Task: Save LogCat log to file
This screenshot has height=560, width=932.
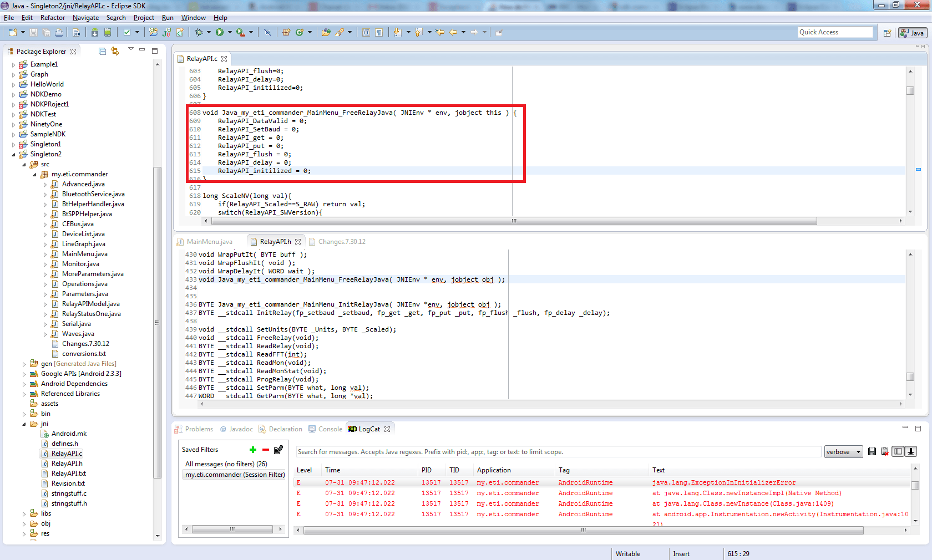Action: click(x=872, y=452)
